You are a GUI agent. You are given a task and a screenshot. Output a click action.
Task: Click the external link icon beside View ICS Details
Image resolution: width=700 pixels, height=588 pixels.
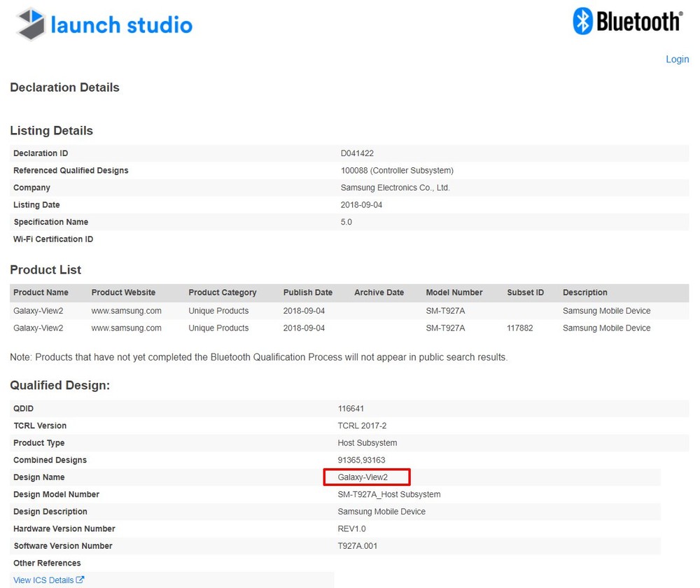tap(80, 580)
